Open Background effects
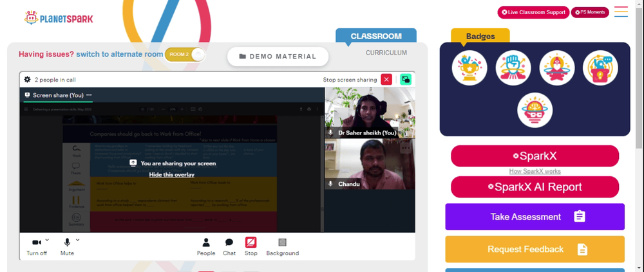 283,247
